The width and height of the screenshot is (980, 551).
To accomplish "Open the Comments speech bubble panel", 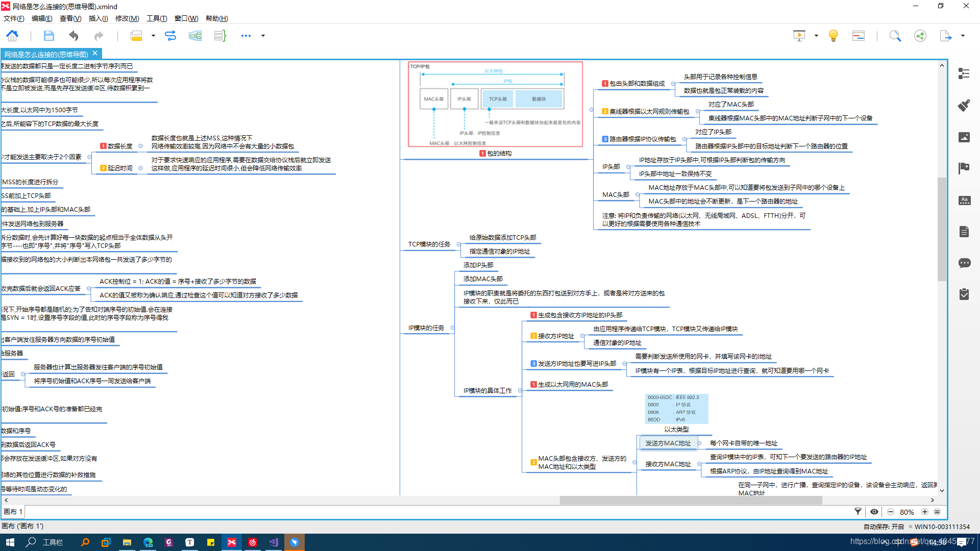I will tap(964, 263).
